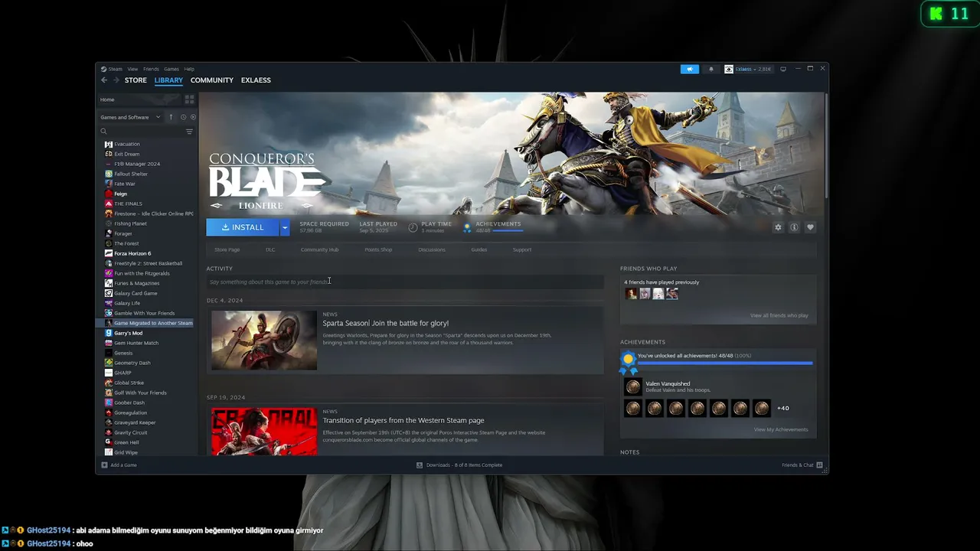The width and height of the screenshot is (980, 551).
Task: Open the notifications bell
Action: [710, 69]
